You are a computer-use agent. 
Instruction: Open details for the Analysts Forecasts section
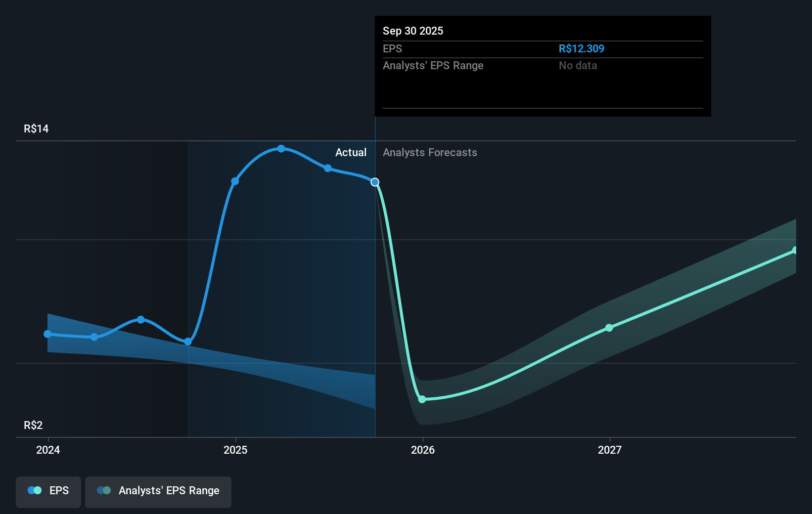(x=430, y=153)
